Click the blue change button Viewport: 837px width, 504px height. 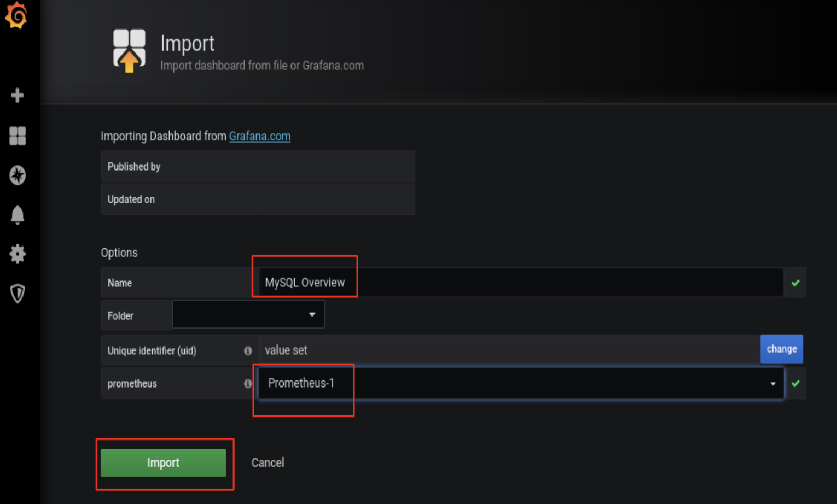(x=781, y=349)
